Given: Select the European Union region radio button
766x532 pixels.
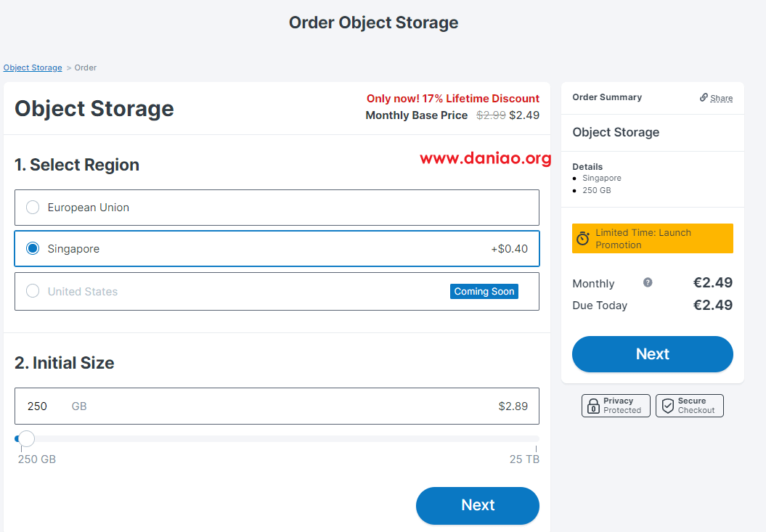Looking at the screenshot, I should pyautogui.click(x=33, y=208).
